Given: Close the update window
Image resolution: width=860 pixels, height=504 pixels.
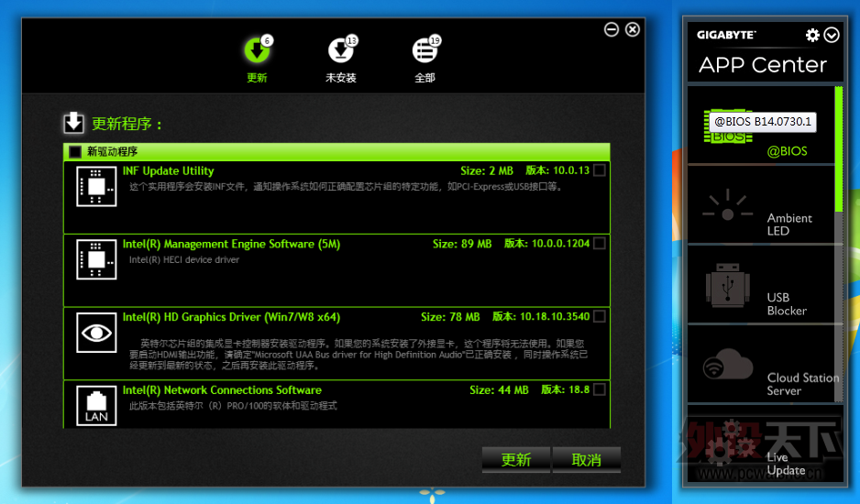Looking at the screenshot, I should 633,29.
